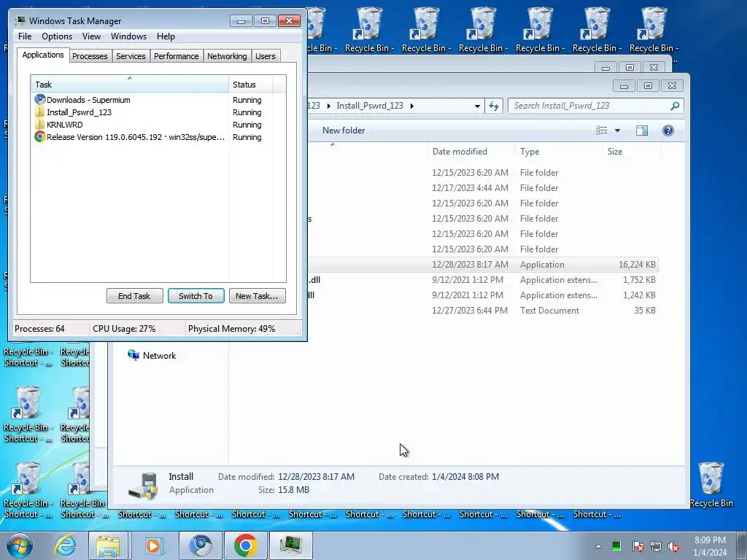Click the Task Manager title bar icon
This screenshot has height=560, width=747.
(20, 20)
